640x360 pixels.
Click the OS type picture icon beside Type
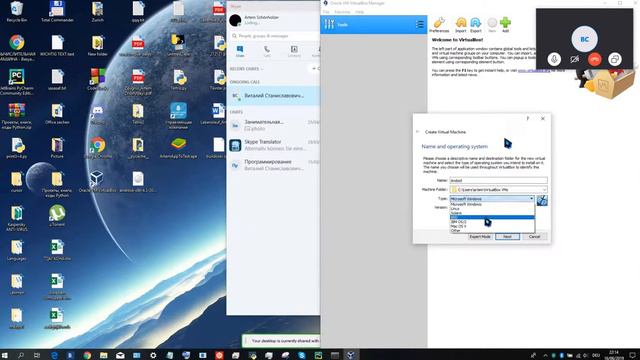pyautogui.click(x=542, y=200)
